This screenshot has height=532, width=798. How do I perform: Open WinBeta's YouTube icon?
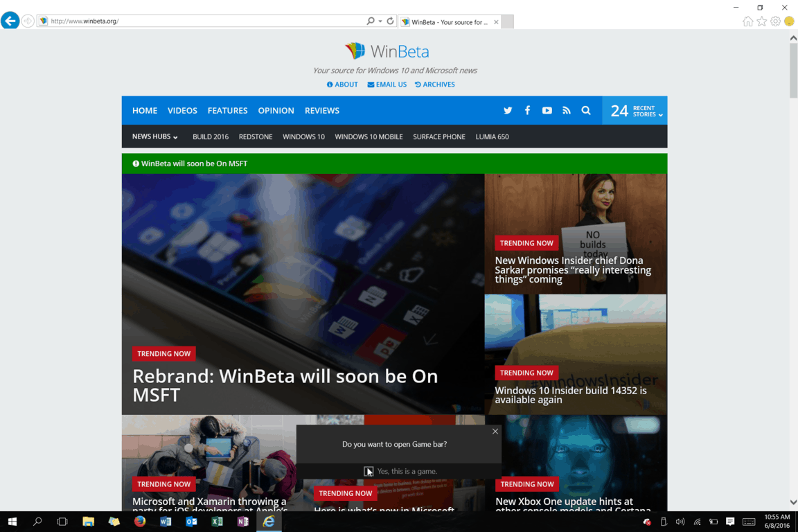tap(547, 110)
